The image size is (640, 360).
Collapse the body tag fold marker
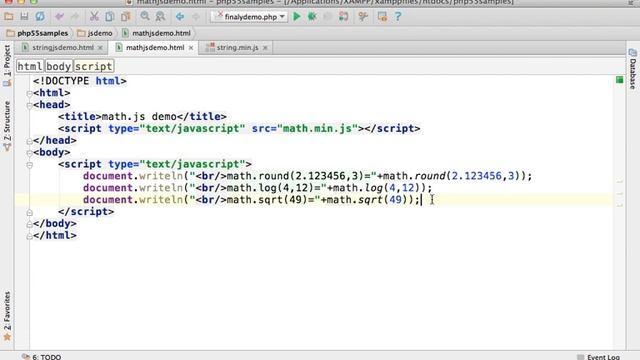click(29, 153)
